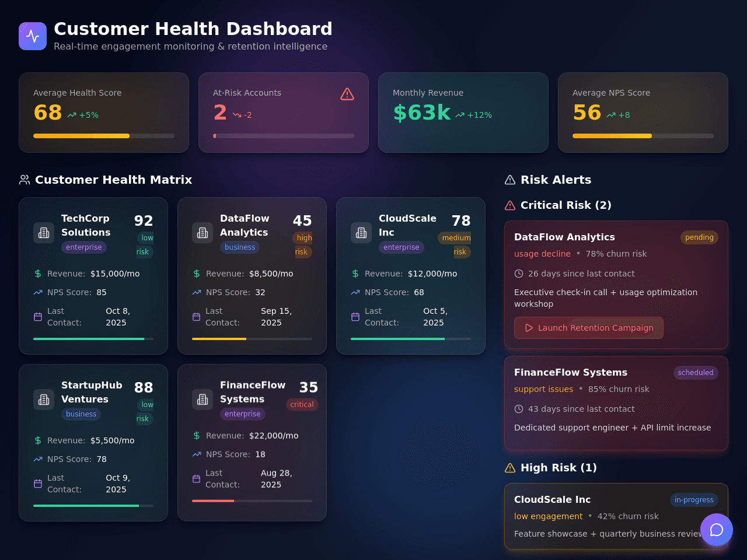Click the StartupHub Ventures building icon
This screenshot has width=747, height=560.
[x=44, y=400]
